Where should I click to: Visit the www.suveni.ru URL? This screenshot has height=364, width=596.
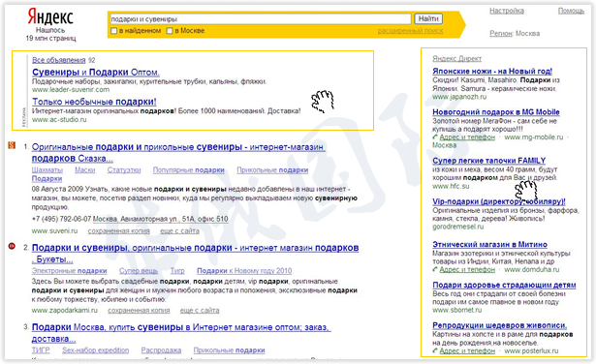[54, 230]
